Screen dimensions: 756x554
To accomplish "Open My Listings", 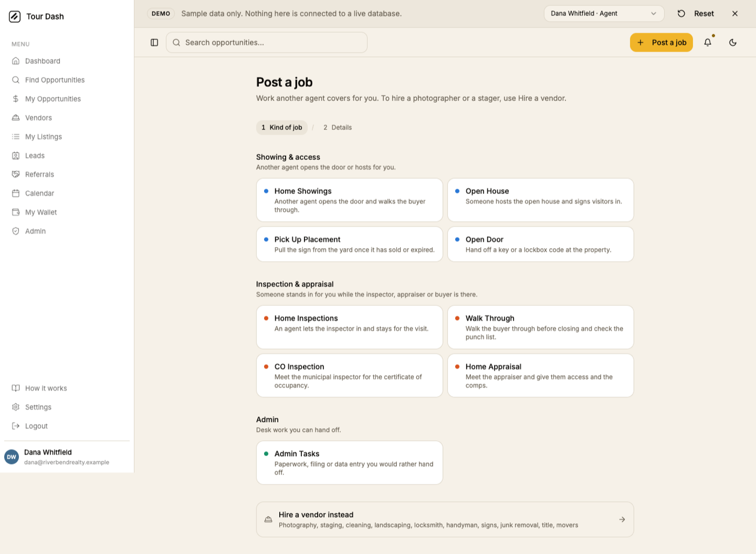I will 67,137.
